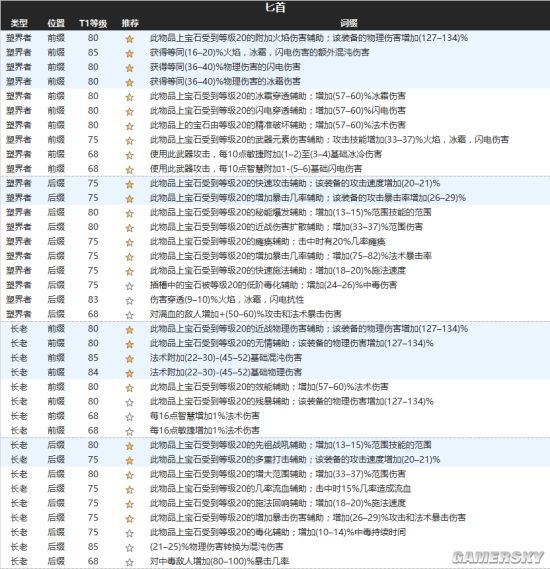The width and height of the screenshot is (550, 569).
Task: Click the star beside 瘫痪辅助 row
Action: tap(130, 242)
